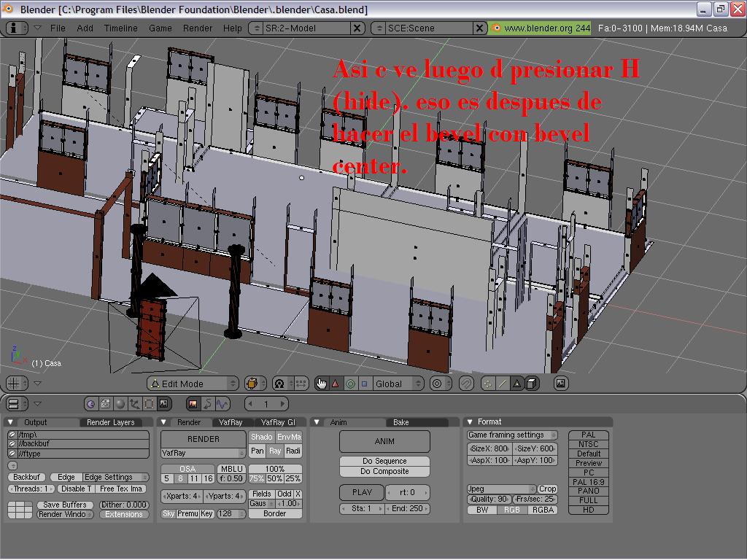
Task: Select the scale manipulator square icon
Action: 365,384
